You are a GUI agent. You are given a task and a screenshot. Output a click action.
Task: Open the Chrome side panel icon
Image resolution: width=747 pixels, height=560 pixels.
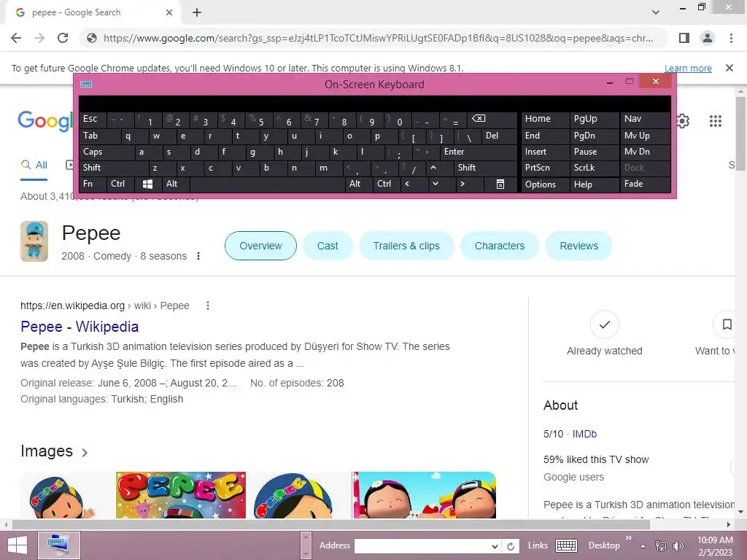click(x=684, y=38)
